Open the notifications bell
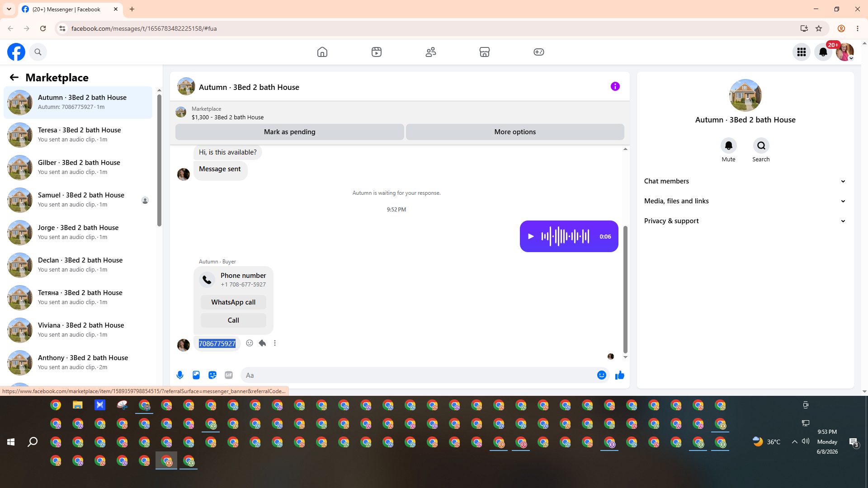 tap(823, 52)
